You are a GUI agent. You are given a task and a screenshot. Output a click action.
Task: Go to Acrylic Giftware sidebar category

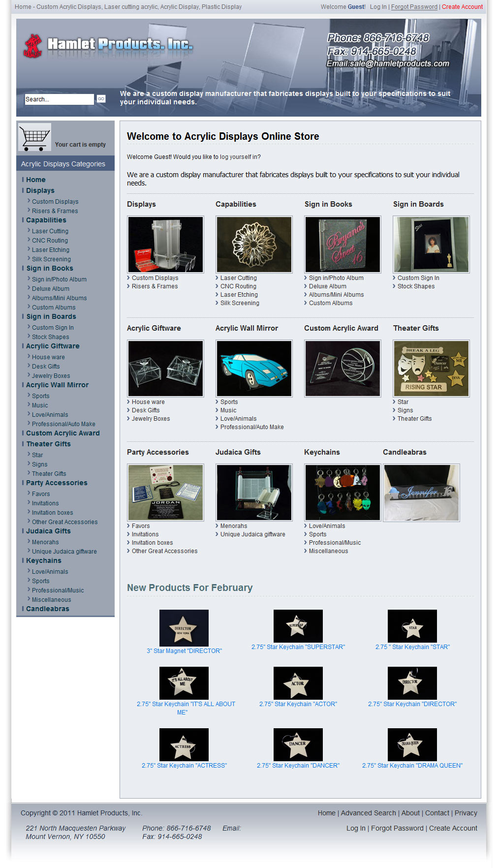point(53,346)
